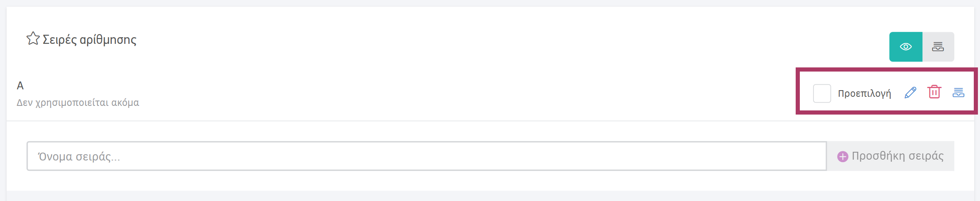The width and height of the screenshot is (980, 201).
Task: Enable the Προεπιλογή checkbox for series A
Action: pyautogui.click(x=822, y=93)
